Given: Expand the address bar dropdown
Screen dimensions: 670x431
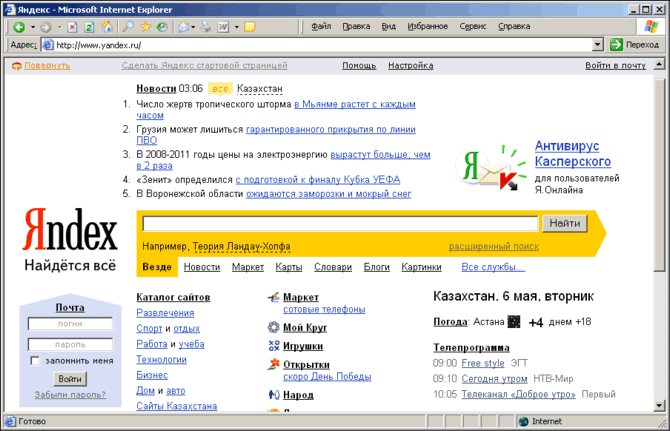Looking at the screenshot, I should click(x=597, y=44).
